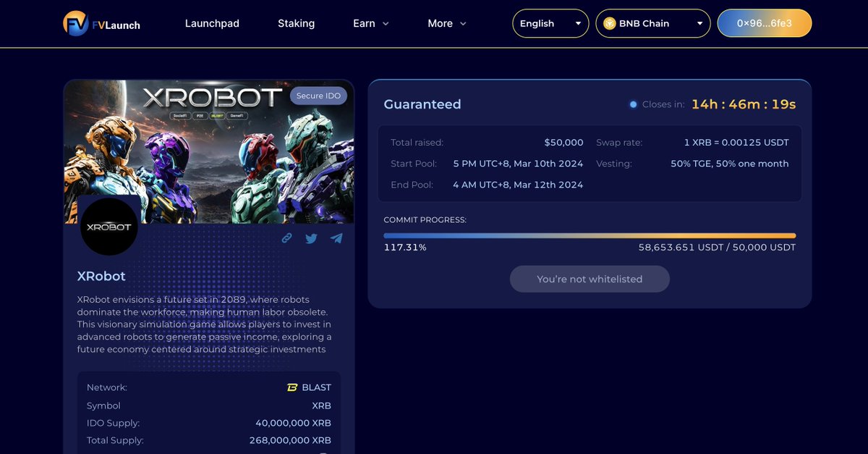868x454 pixels.
Task: Click the 'You're not whitelisted' button
Action: point(590,279)
